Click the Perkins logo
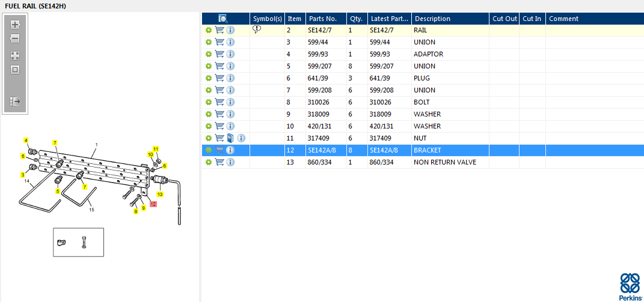The image size is (644, 302). tap(630, 287)
